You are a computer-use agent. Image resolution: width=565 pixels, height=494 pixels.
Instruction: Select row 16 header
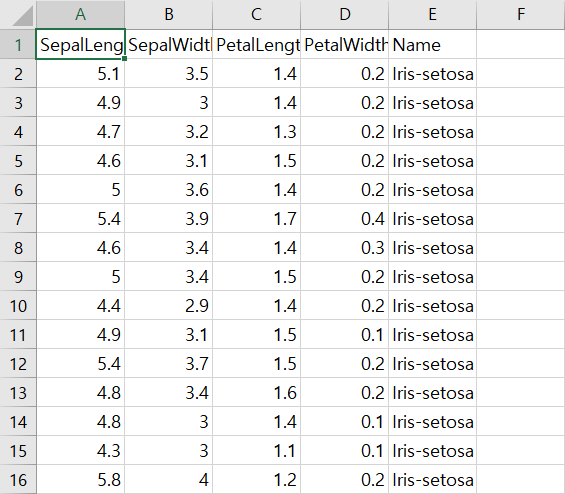(x=18, y=480)
